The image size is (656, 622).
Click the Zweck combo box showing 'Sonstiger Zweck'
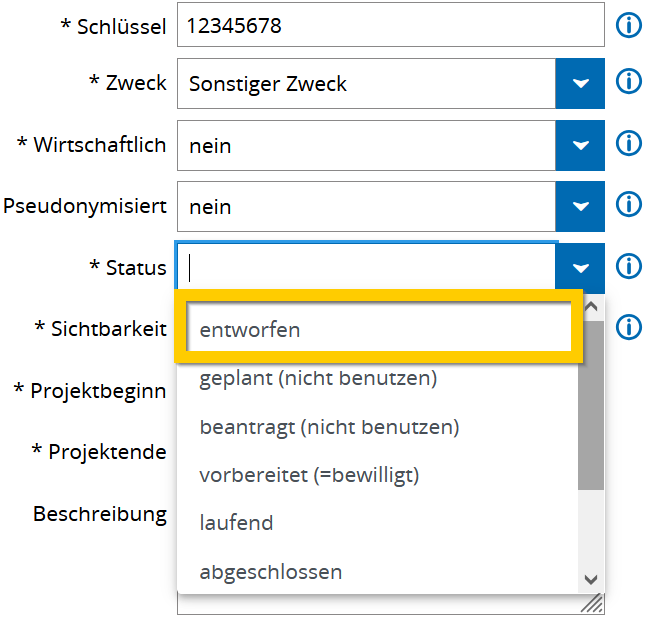tap(366, 84)
